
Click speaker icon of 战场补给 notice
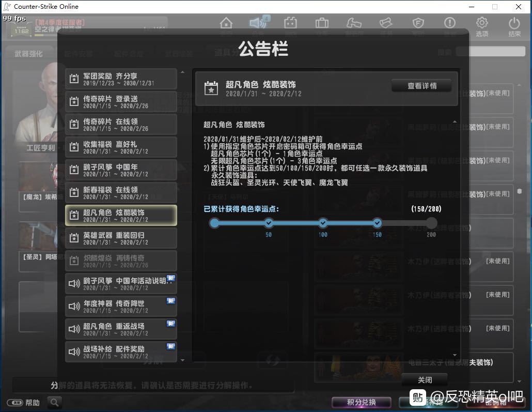pyautogui.click(x=74, y=352)
